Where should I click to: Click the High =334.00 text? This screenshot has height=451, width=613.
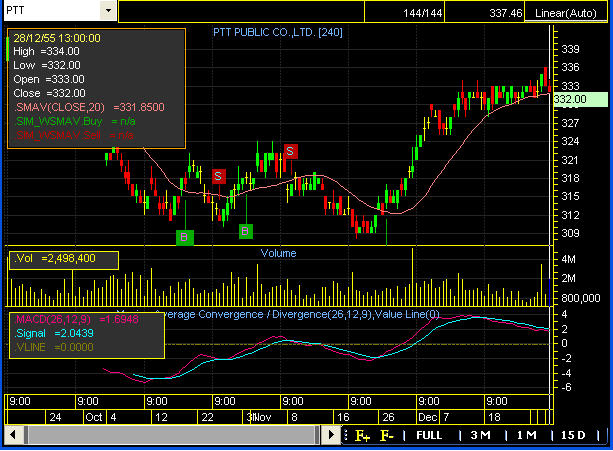[x=46, y=51]
